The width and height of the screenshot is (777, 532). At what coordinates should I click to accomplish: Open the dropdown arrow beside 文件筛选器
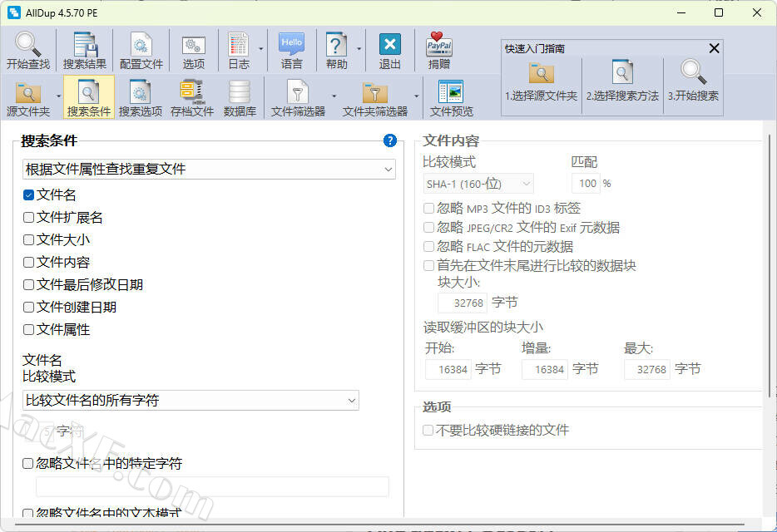tap(334, 96)
